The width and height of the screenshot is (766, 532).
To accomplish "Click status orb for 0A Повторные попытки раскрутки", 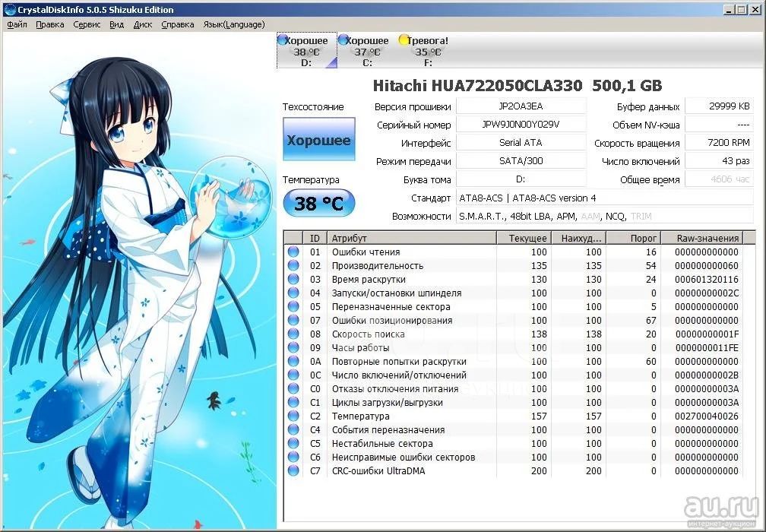I will coord(293,361).
